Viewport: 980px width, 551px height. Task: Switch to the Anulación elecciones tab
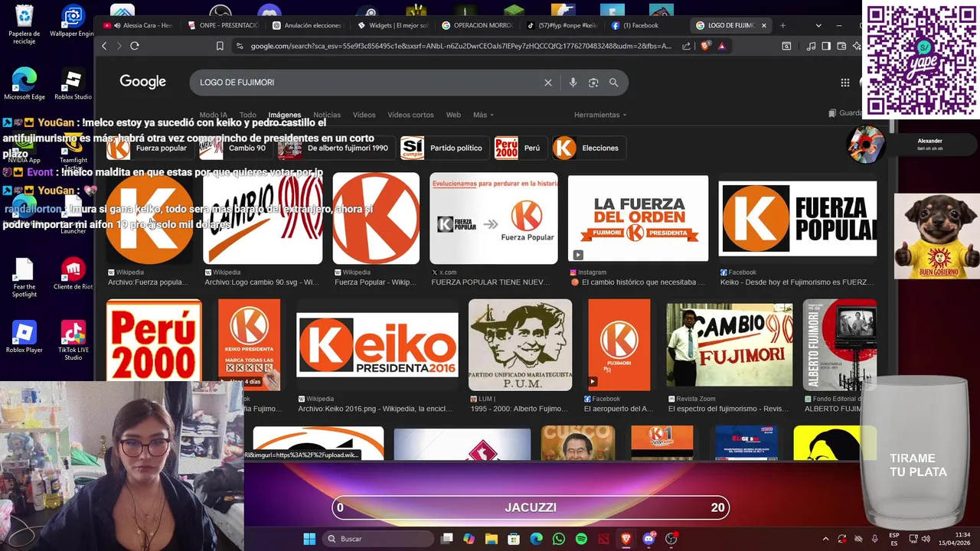coord(307,25)
